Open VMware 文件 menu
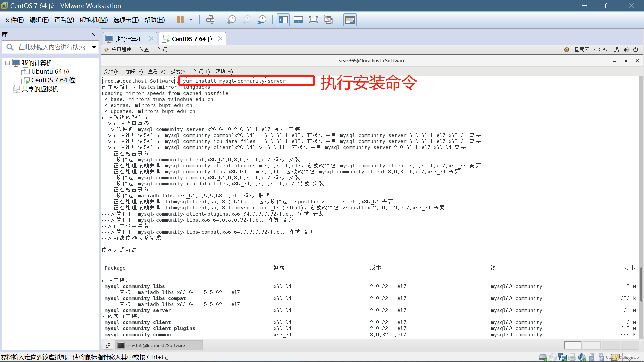 tap(14, 20)
